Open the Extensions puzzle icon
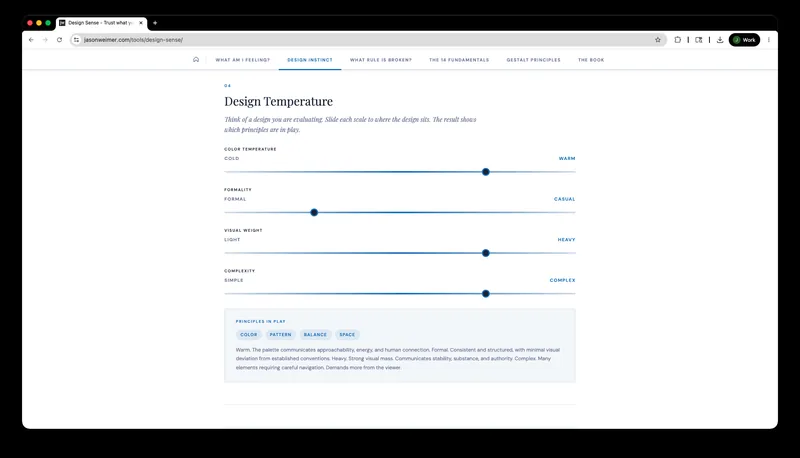 pos(678,40)
